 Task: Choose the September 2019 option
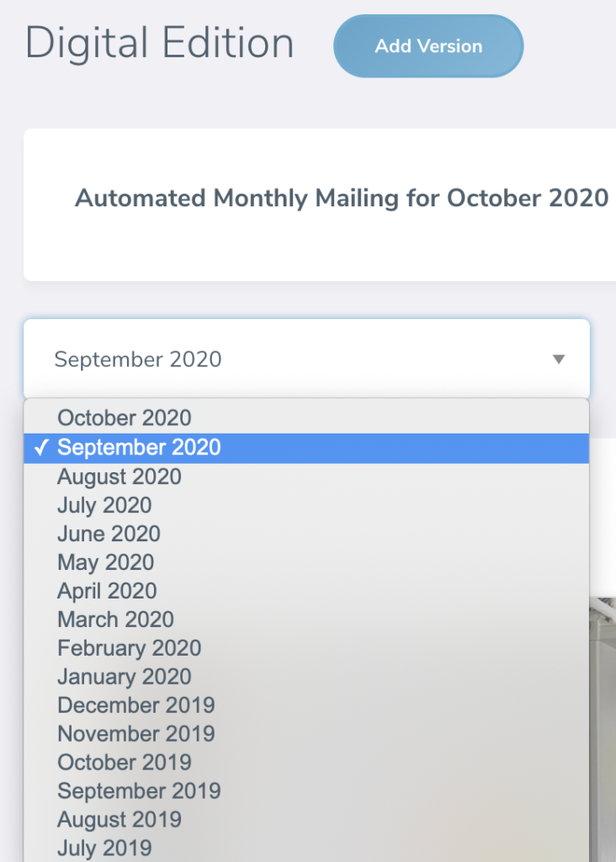[x=139, y=791]
